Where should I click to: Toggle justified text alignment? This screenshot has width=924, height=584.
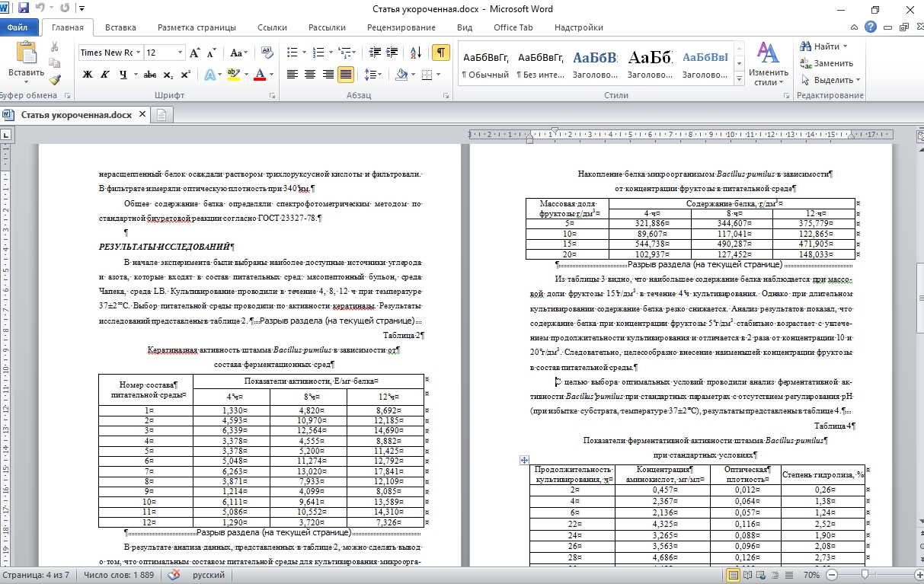[x=345, y=75]
